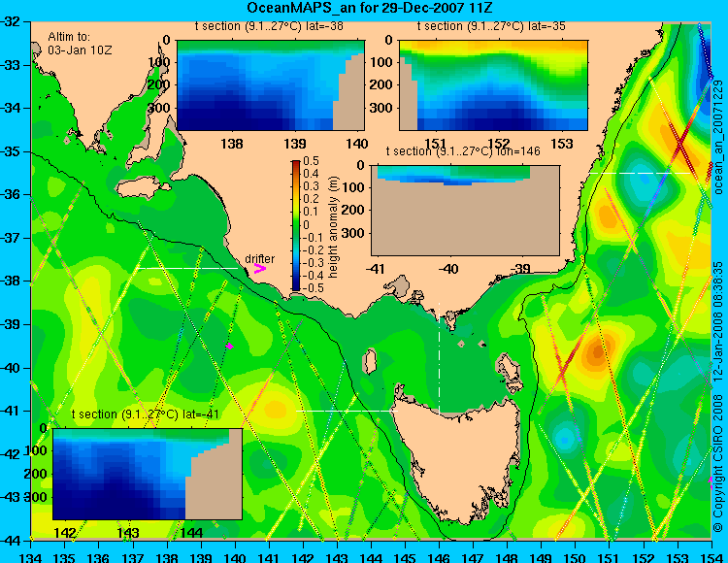Image resolution: width=728 pixels, height=563 pixels.
Task: Click the magenta diamond marker west of King Island
Action: [x=229, y=346]
